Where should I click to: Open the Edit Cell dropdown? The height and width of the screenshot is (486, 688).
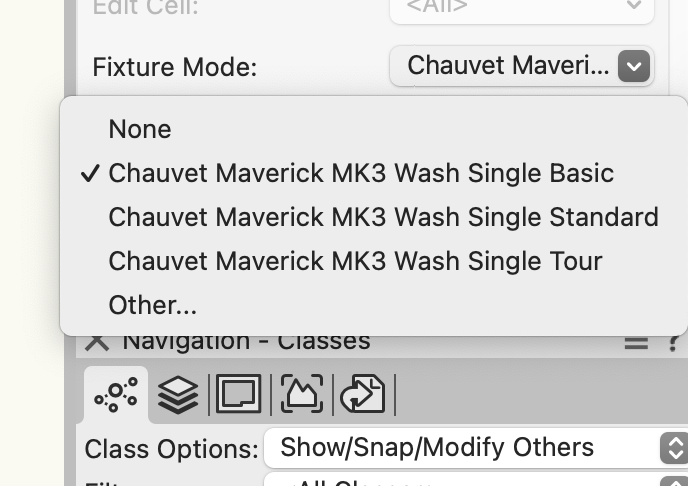click(x=521, y=8)
